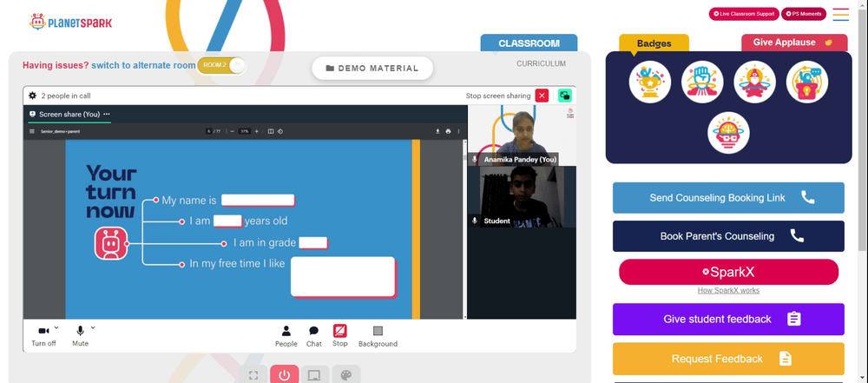This screenshot has height=383, width=868.
Task: Click Request Feedback button
Action: 728,359
